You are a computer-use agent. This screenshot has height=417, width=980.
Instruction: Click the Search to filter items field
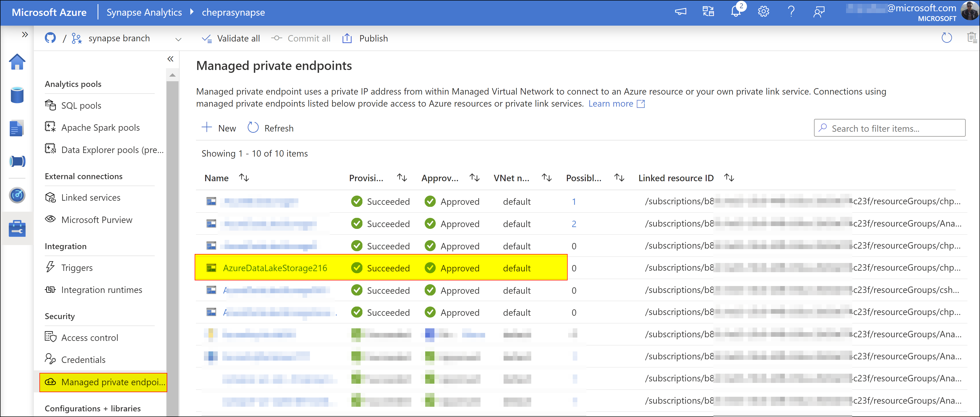tap(890, 128)
